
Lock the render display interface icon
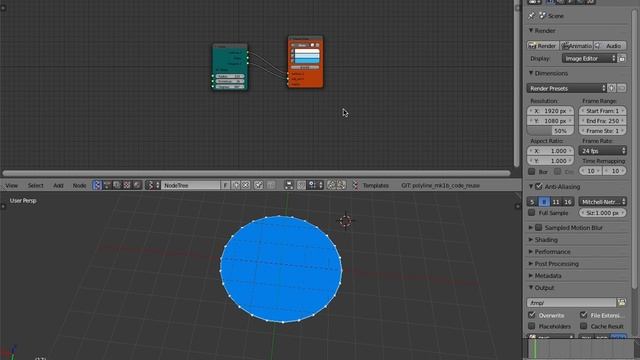coord(622,58)
